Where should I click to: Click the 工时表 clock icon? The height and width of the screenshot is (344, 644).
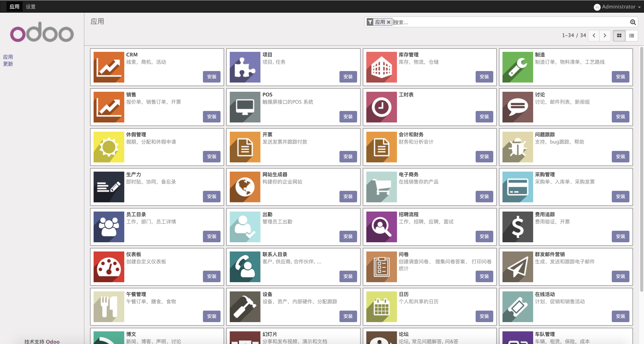pyautogui.click(x=381, y=107)
